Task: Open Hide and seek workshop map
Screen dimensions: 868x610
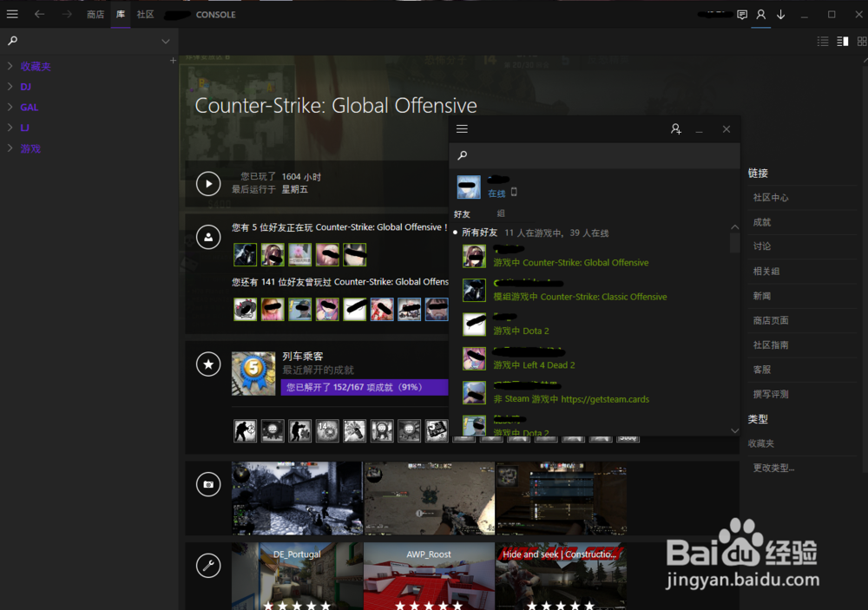Action: pos(561,576)
